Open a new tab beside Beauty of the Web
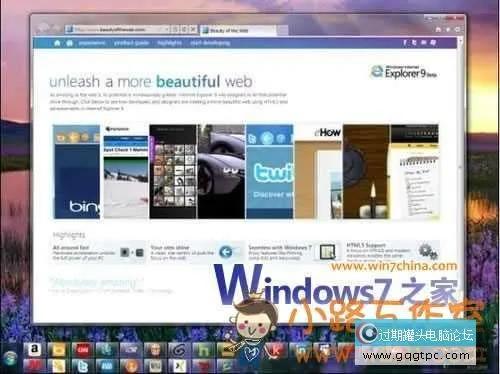This screenshot has width=500, height=374. pos(282,30)
